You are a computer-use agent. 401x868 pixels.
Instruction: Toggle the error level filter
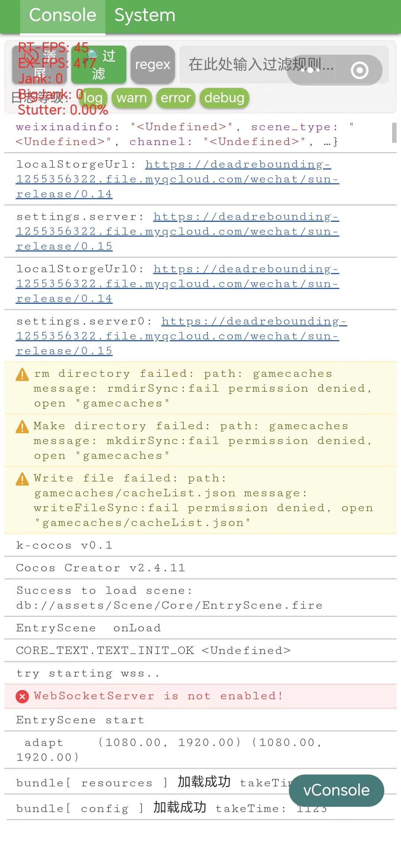176,98
